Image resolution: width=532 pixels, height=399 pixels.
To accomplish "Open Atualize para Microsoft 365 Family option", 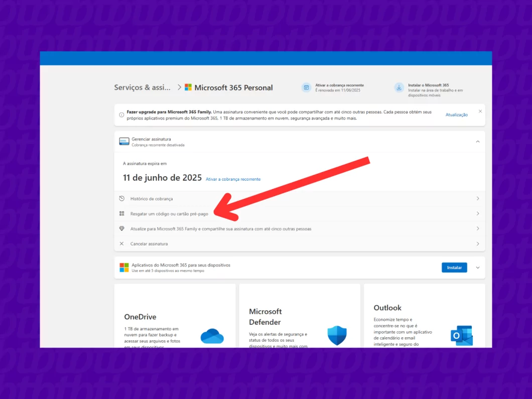I will click(300, 229).
